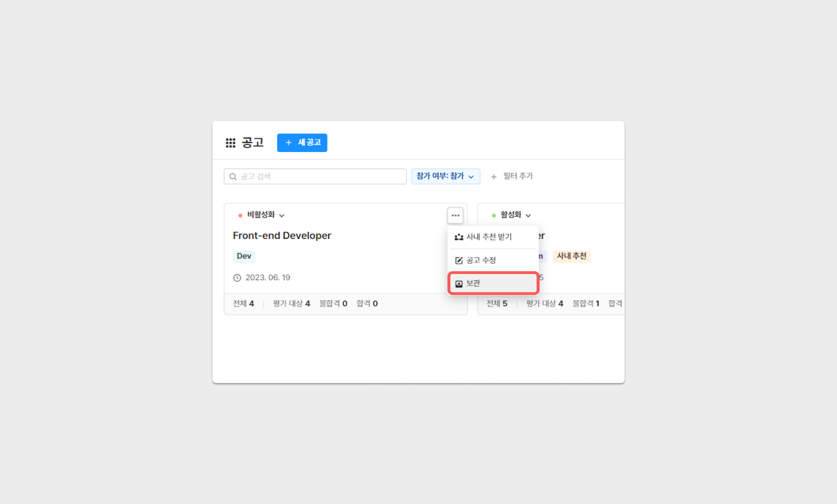The image size is (837, 504).
Task: Click the archive box icon in menu
Action: [459, 283]
